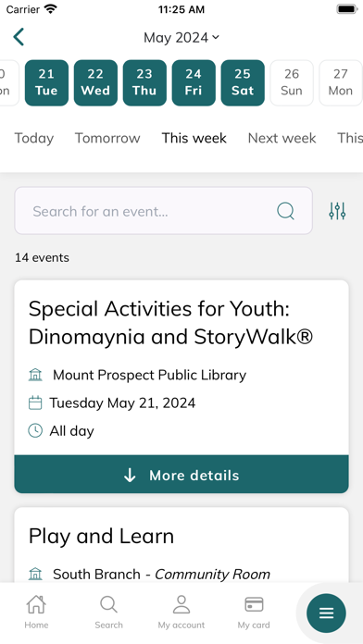The width and height of the screenshot is (363, 644).
Task: Choose the Tomorrow range tab
Action: click(107, 138)
